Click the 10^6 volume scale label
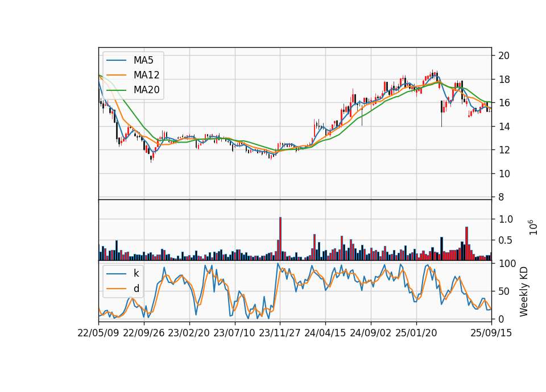Image resolution: width=546 pixels, height=392 pixels. click(x=533, y=227)
